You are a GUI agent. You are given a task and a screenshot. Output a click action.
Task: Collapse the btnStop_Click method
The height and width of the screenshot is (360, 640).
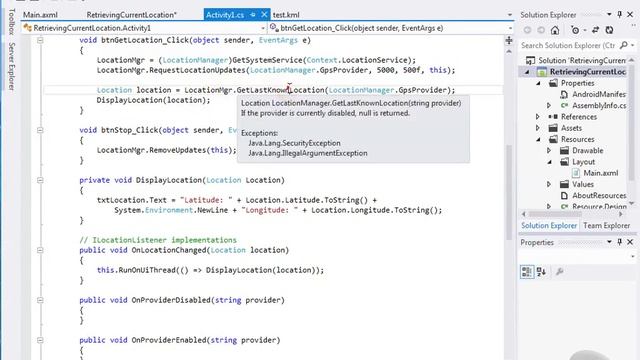(x=40, y=130)
